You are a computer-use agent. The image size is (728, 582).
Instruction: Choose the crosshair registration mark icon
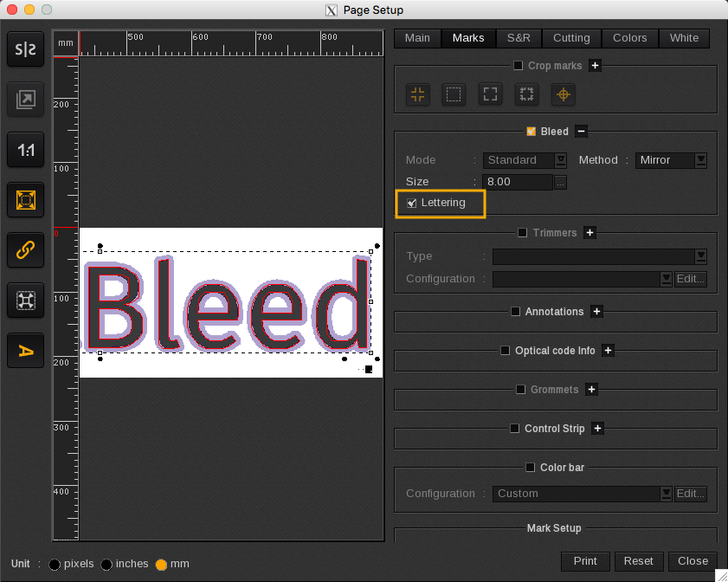(563, 94)
